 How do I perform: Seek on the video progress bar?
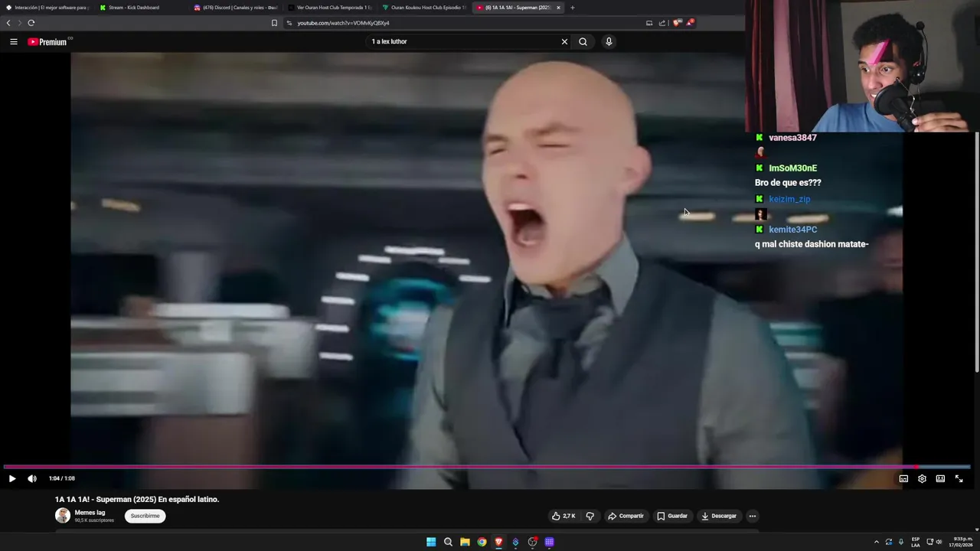click(x=487, y=466)
